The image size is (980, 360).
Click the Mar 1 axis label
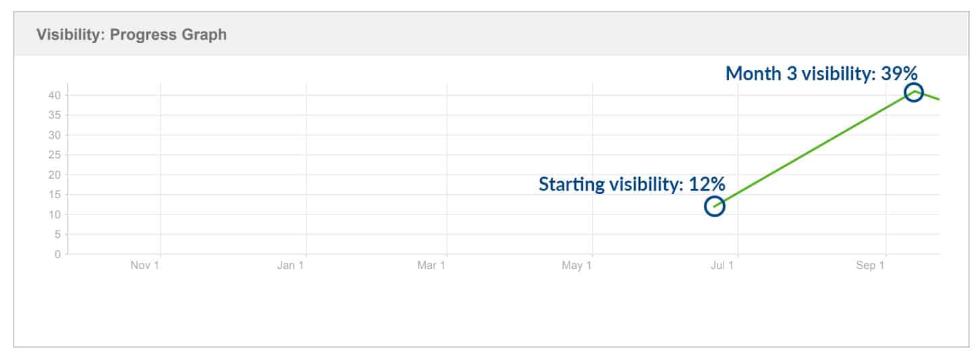pyautogui.click(x=431, y=266)
